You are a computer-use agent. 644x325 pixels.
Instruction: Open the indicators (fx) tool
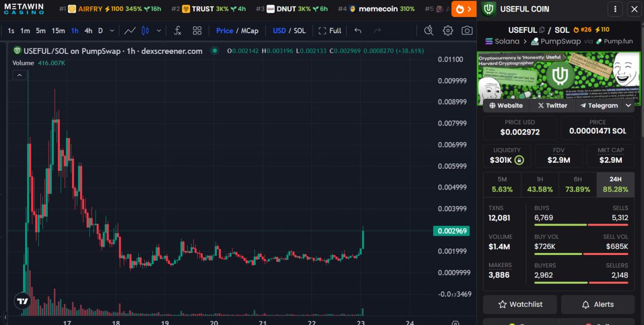178,31
